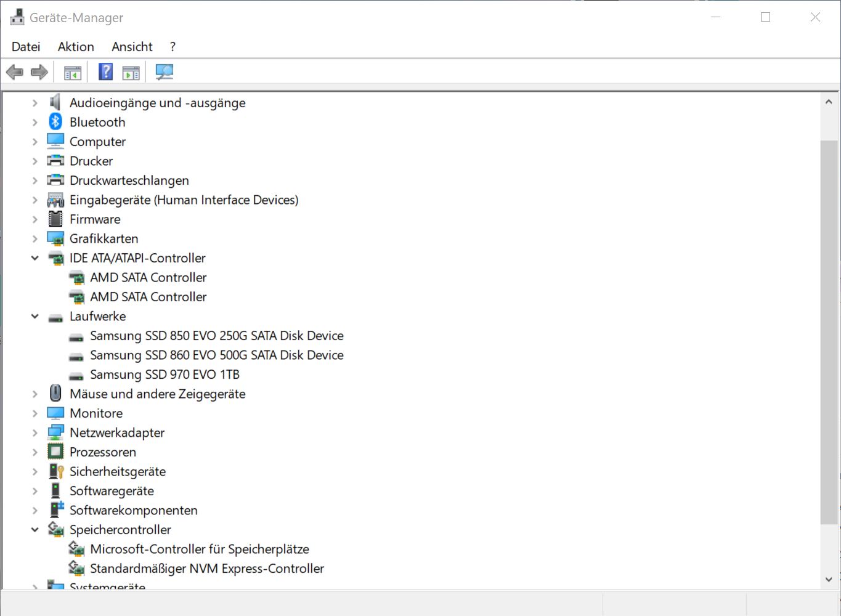
Task: Expand the Grafikkarten node chevron
Action: (x=35, y=238)
